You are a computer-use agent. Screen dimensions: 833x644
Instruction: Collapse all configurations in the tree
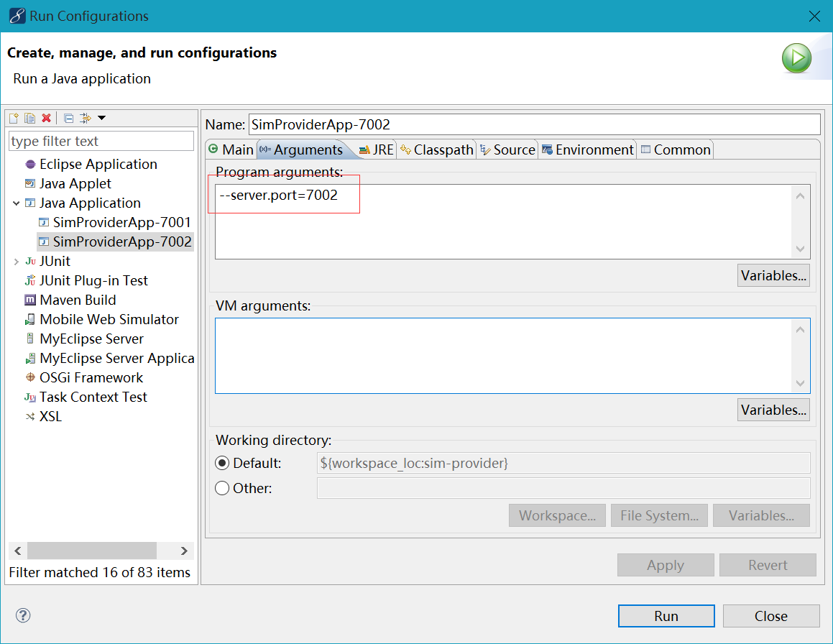pos(68,118)
